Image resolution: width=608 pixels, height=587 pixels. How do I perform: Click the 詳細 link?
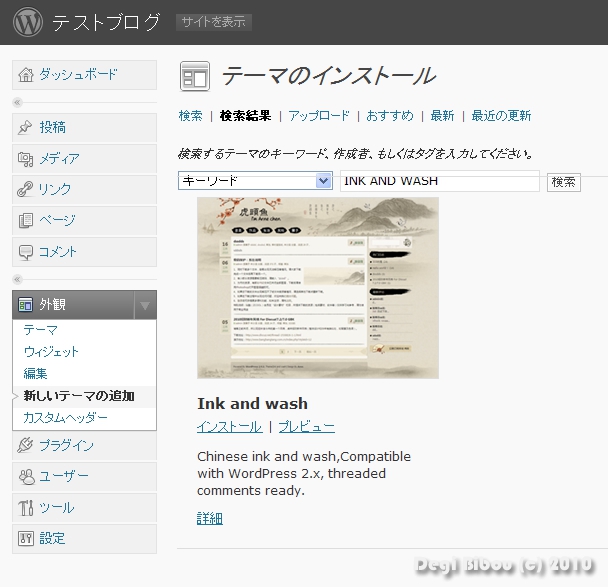coord(210,518)
